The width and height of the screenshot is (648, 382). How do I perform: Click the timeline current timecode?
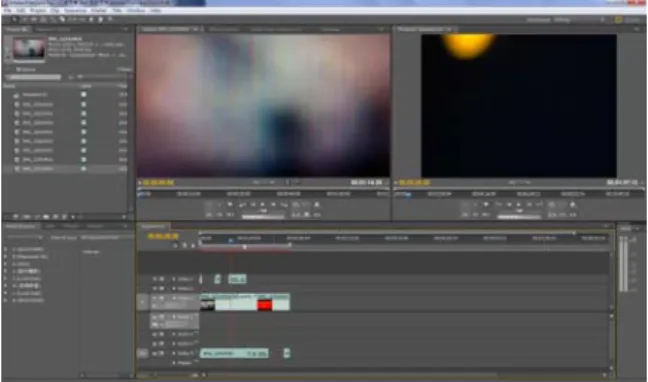(163, 236)
